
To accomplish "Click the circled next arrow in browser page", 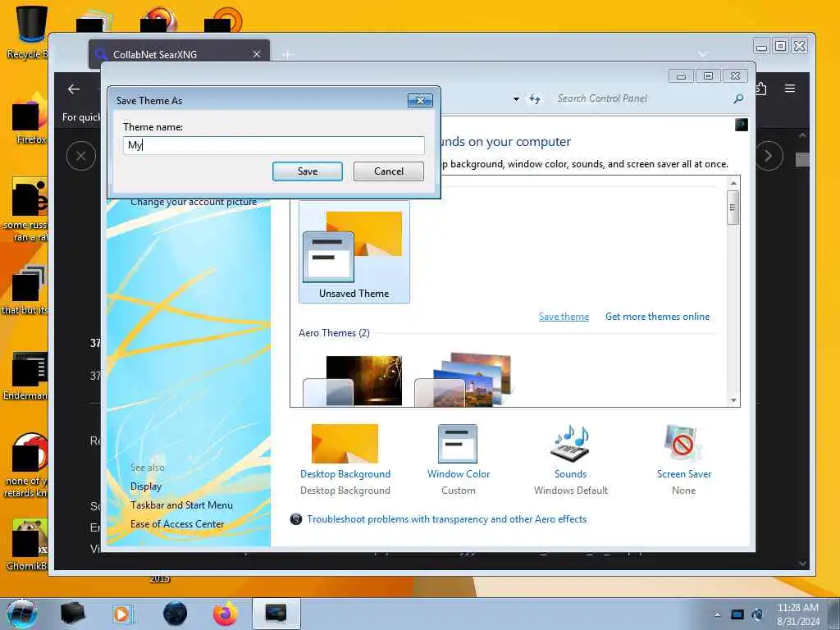I will [769, 156].
